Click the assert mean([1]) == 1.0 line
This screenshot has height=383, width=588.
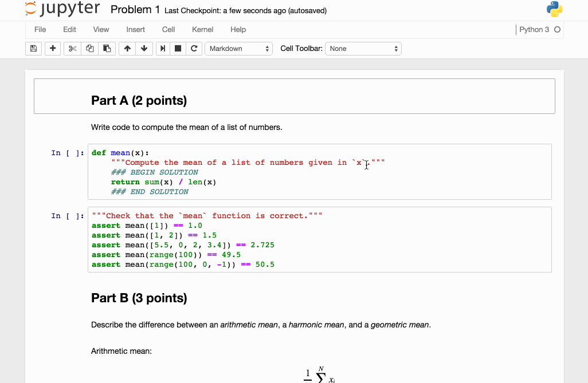pyautogui.click(x=147, y=226)
